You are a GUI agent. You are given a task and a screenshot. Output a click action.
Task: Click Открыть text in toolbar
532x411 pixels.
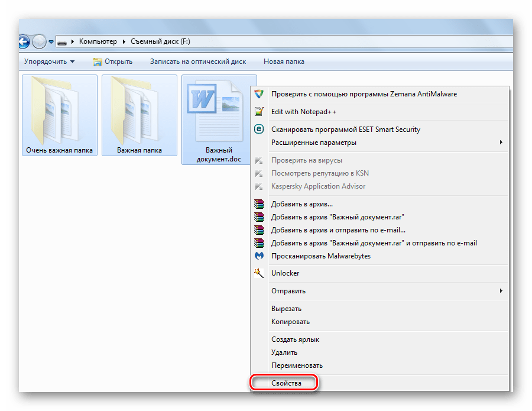pos(118,62)
